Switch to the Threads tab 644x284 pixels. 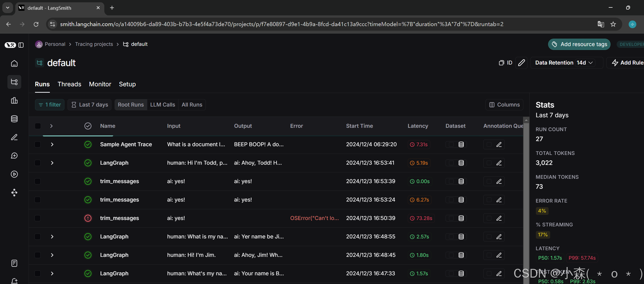69,84
